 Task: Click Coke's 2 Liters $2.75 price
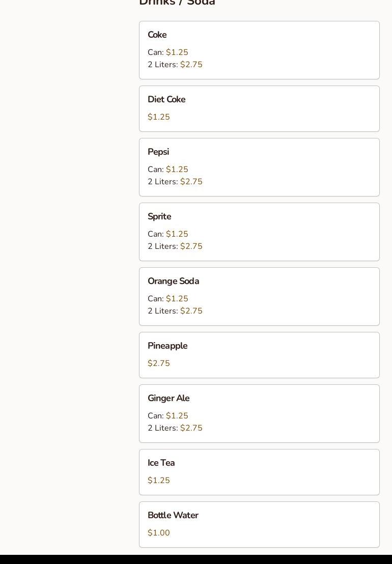[191, 65]
